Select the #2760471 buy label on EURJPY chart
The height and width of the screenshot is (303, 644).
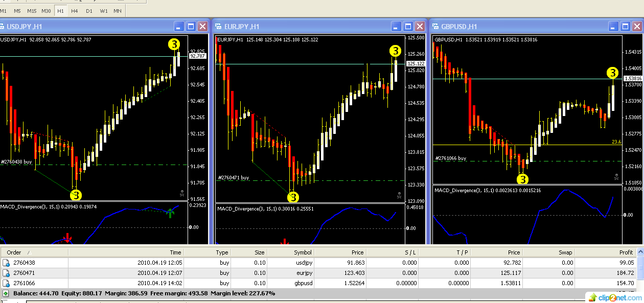234,178
